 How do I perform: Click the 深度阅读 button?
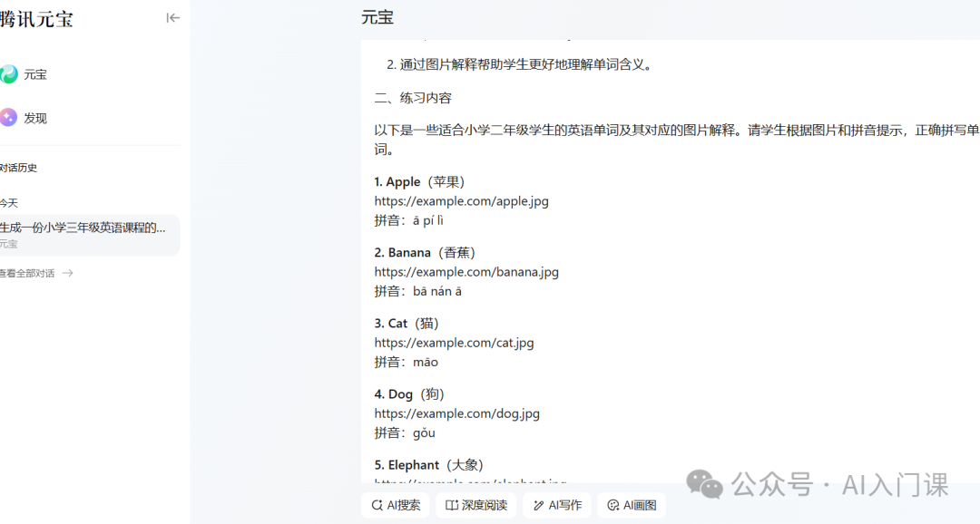point(475,505)
